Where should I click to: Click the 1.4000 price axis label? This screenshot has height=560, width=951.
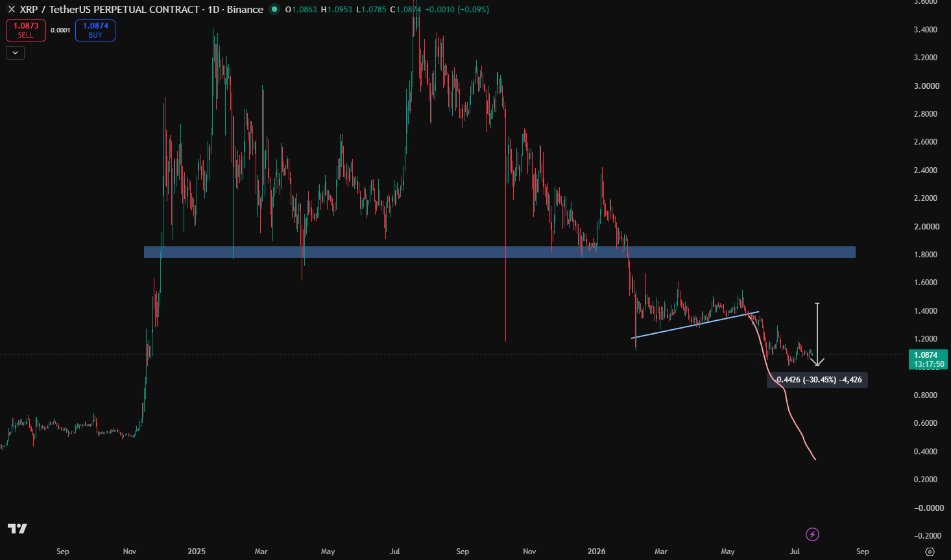tap(925, 311)
